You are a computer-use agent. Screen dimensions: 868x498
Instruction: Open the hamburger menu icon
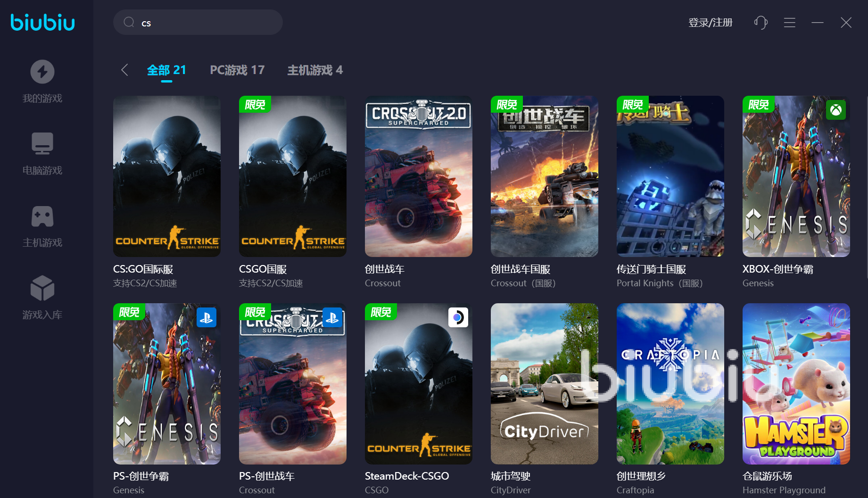pyautogui.click(x=790, y=23)
